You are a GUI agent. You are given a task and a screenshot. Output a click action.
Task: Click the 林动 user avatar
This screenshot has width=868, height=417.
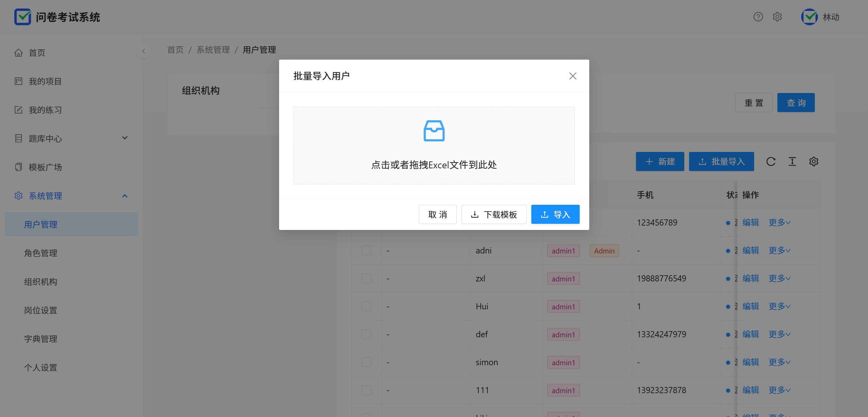point(809,17)
